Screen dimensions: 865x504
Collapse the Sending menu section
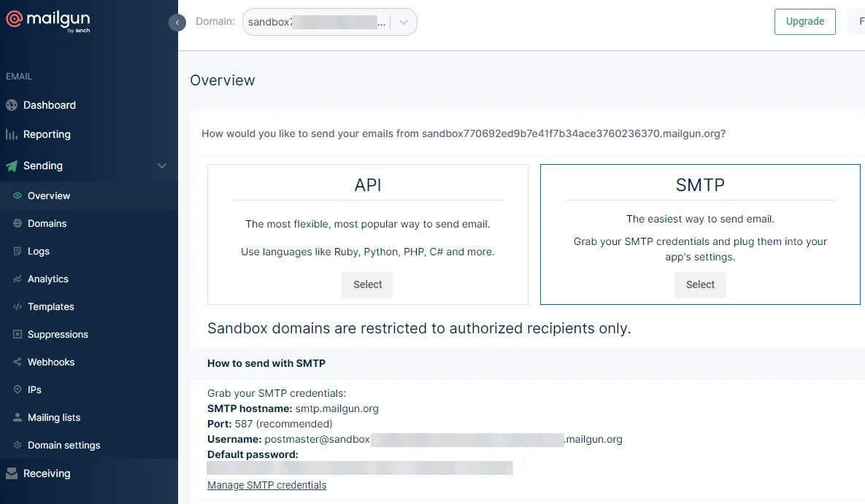pyautogui.click(x=161, y=166)
